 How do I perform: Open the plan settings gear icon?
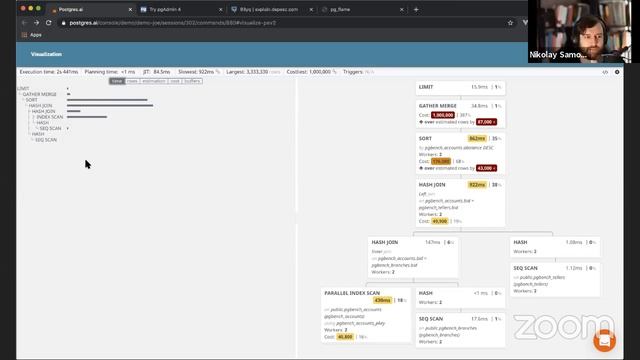(x=617, y=72)
